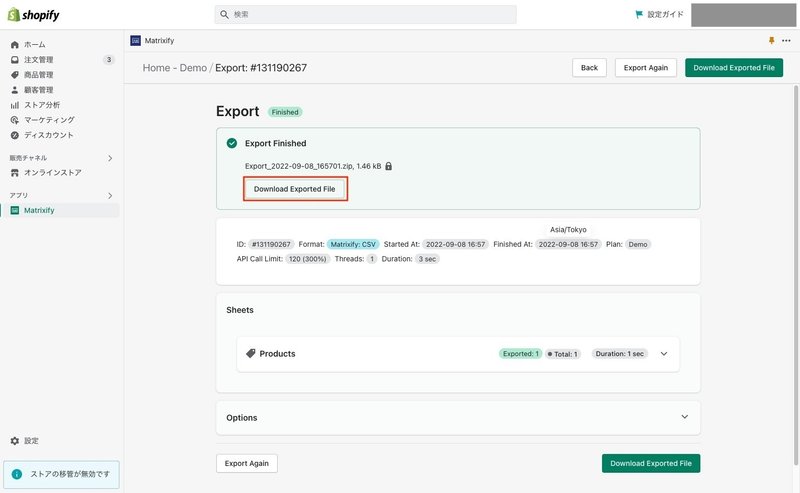Click the discounts percent icon
Screen dimensions: 800x493
coord(15,135)
